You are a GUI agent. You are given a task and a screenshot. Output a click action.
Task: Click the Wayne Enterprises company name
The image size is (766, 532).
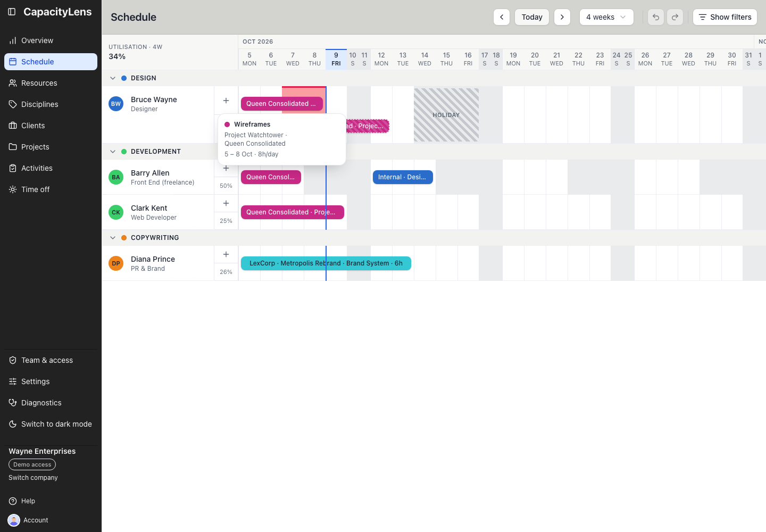(42, 451)
